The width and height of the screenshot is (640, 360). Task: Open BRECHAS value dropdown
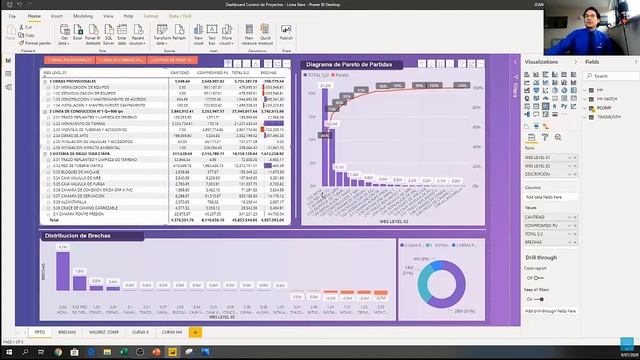(569, 242)
